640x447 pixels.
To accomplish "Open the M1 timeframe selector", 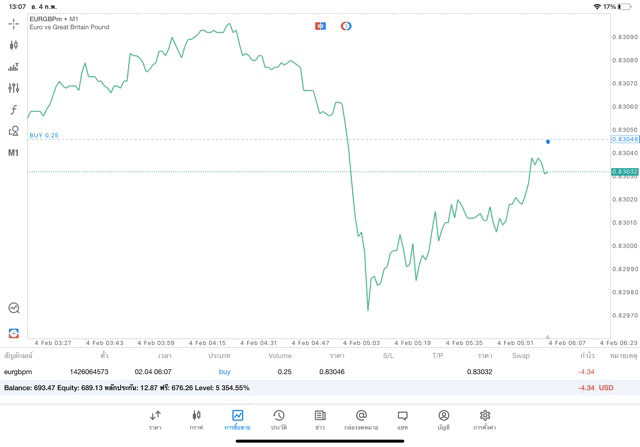I will coord(14,153).
